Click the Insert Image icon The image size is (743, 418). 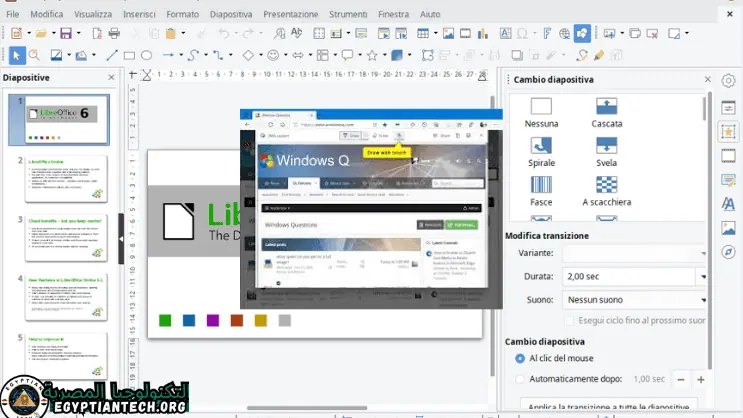(x=448, y=33)
